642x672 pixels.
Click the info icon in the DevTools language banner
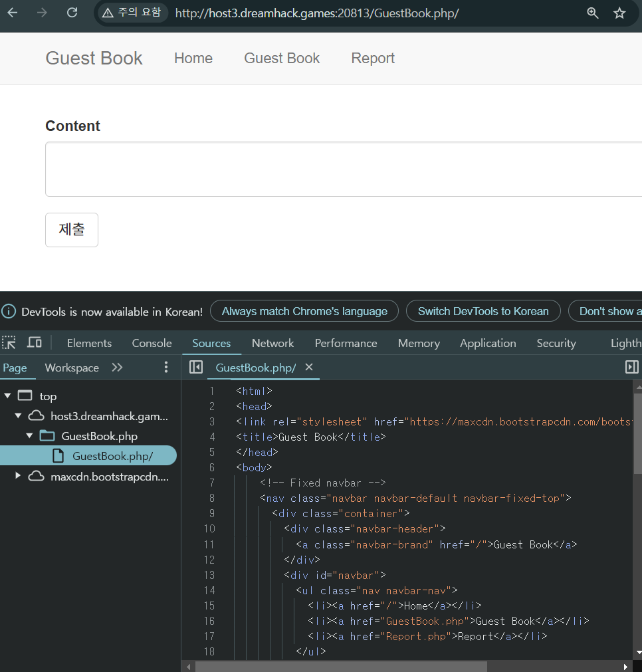(x=9, y=311)
